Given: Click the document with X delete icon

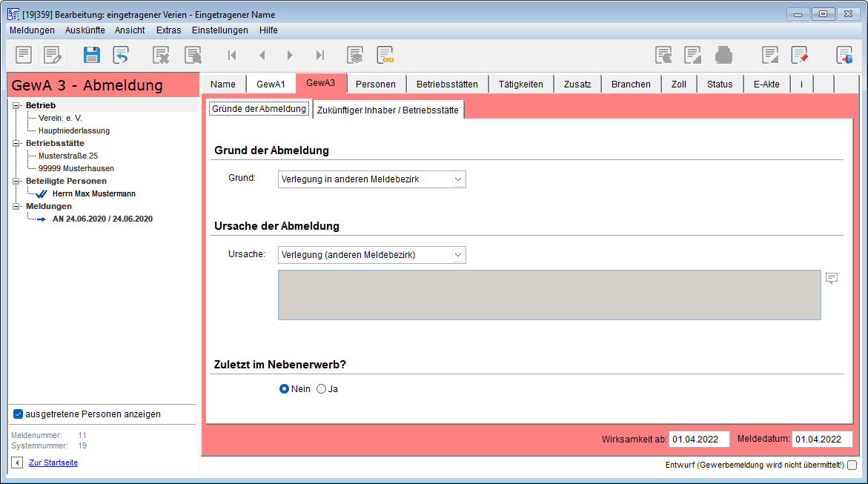Looking at the screenshot, I should (161, 55).
